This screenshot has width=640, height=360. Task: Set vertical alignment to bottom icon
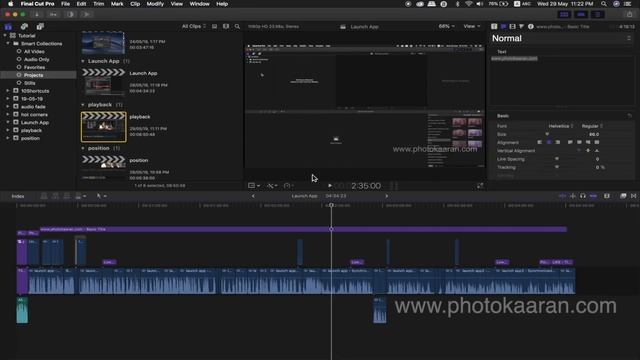tap(597, 151)
